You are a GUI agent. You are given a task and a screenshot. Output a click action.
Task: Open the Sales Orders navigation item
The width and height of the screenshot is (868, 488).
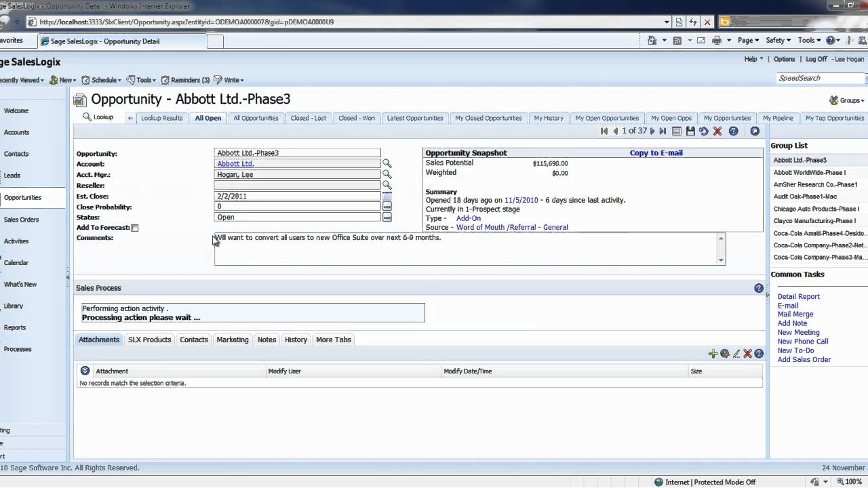pyautogui.click(x=21, y=220)
